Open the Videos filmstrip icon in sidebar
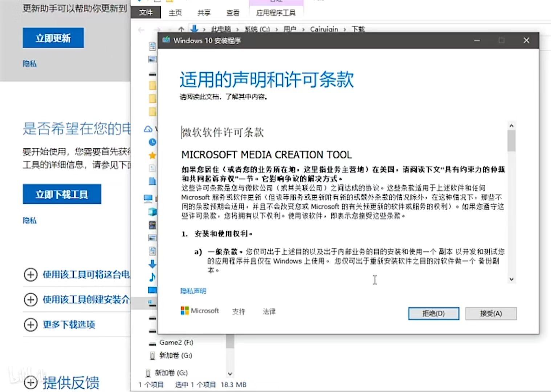551x392 pixels. click(152, 225)
